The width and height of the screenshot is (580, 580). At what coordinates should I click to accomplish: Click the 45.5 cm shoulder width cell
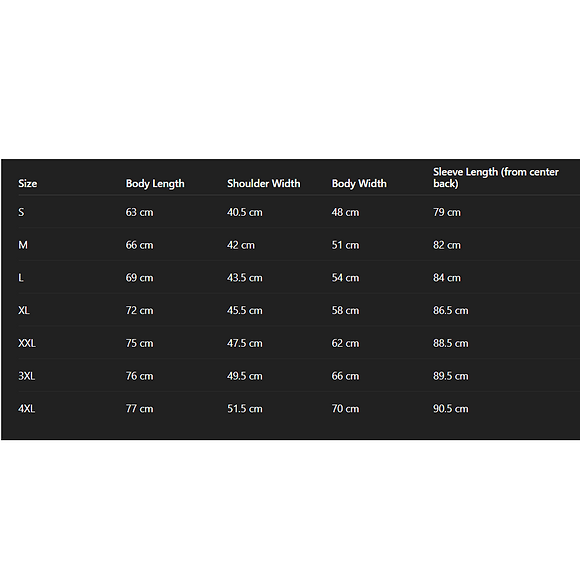coord(245,310)
